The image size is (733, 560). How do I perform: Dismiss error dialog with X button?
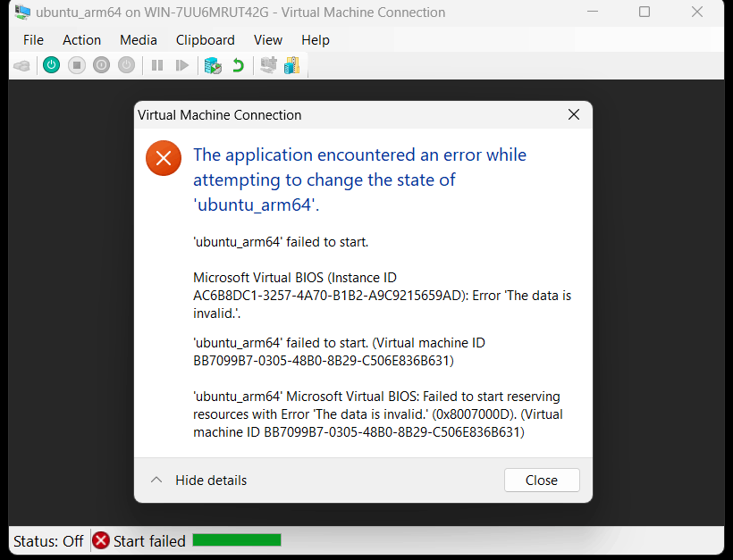(x=574, y=114)
